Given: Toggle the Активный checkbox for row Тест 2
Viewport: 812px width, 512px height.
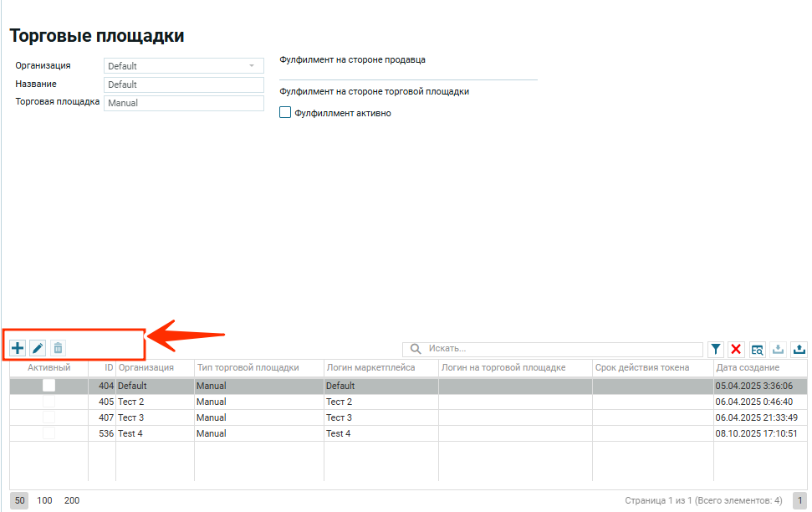Looking at the screenshot, I should click(x=49, y=402).
